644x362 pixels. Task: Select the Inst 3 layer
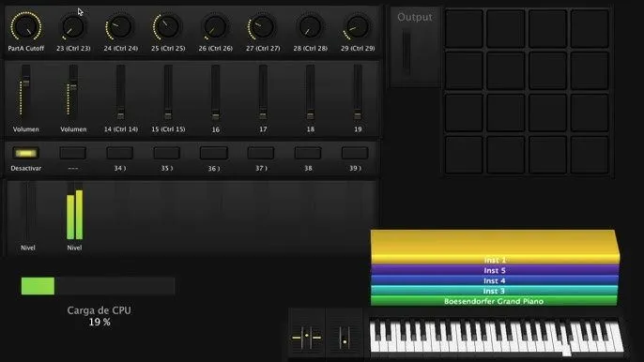click(x=494, y=291)
